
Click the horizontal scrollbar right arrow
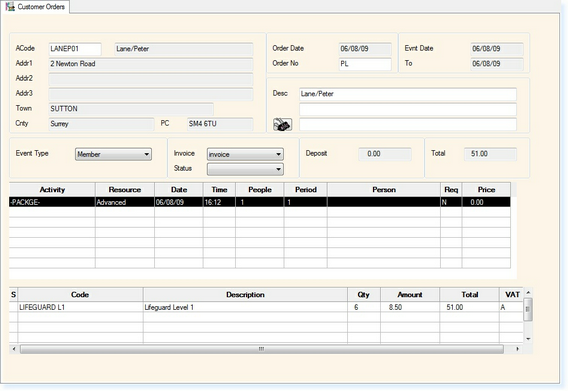(518, 349)
